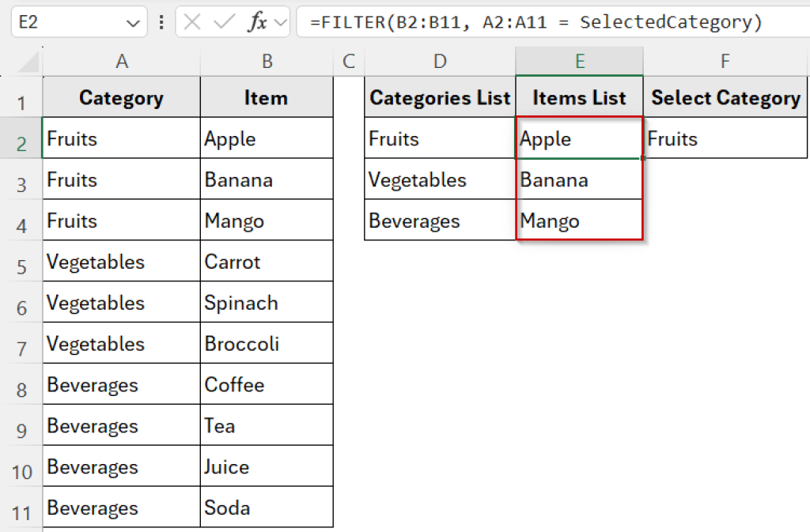Click the Select Category header cell F1
The image size is (810, 532).
point(725,97)
